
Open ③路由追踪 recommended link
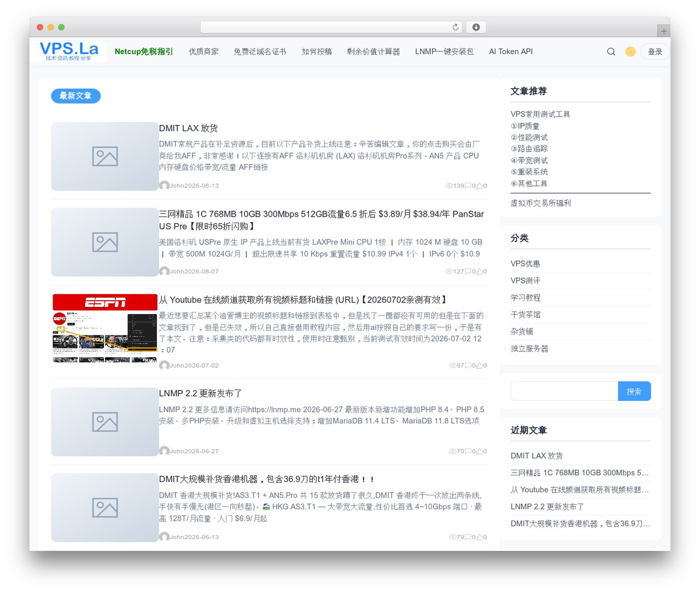(529, 149)
